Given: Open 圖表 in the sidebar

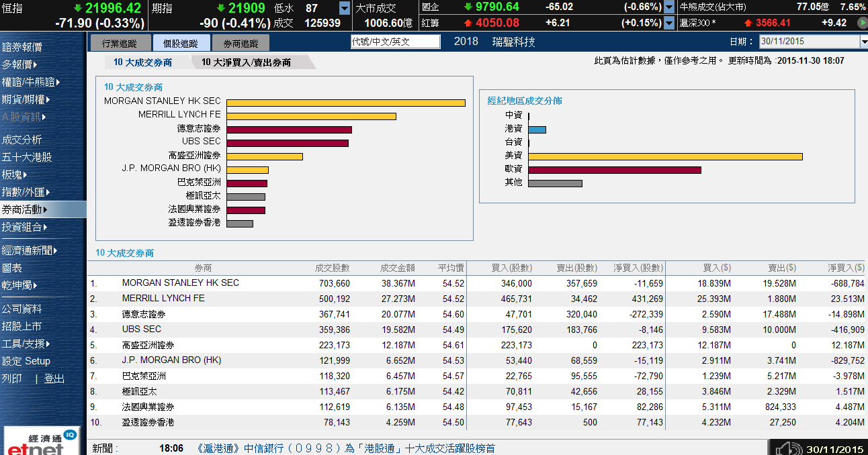Looking at the screenshot, I should [12, 268].
